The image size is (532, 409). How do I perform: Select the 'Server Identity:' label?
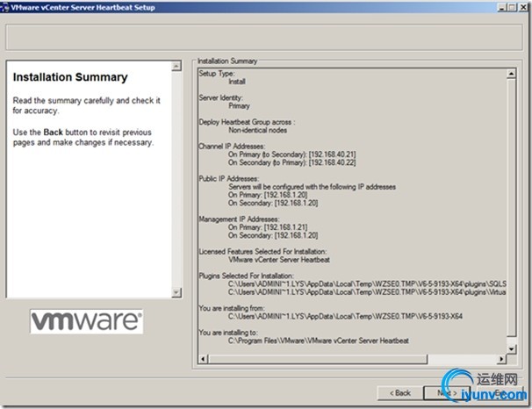tap(220, 97)
